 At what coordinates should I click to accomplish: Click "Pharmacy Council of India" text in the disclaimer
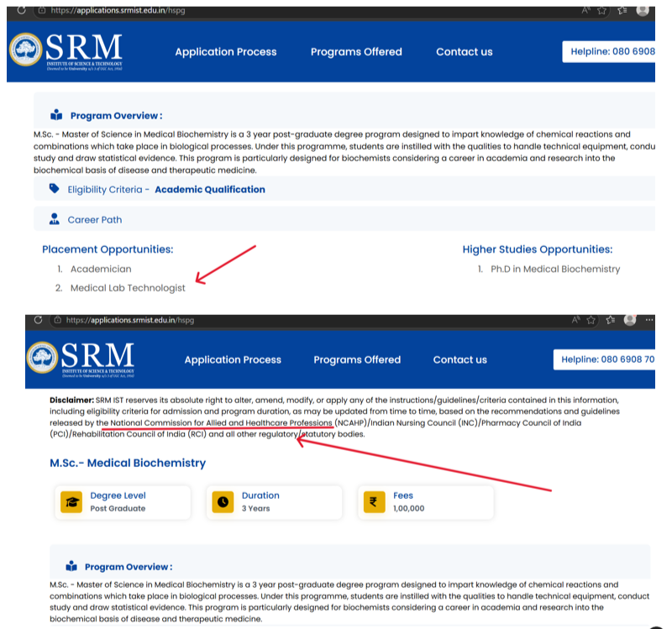tap(532, 423)
